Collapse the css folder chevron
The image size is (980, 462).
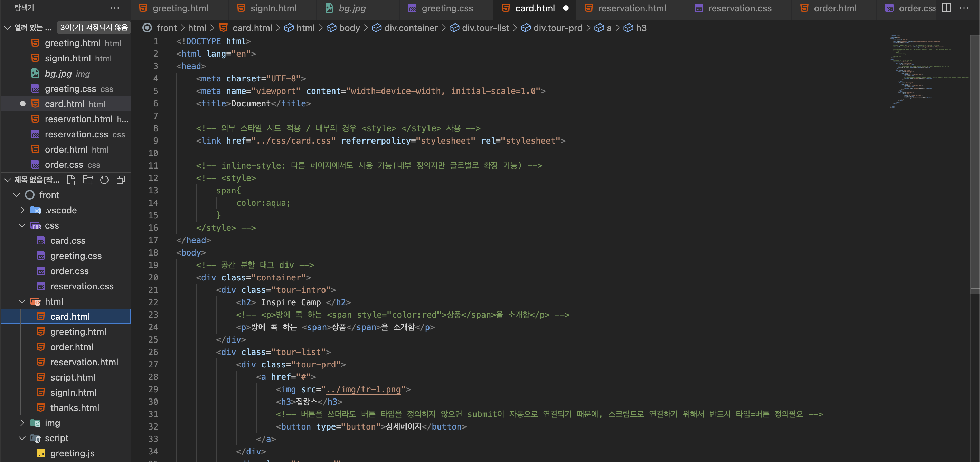tap(22, 225)
